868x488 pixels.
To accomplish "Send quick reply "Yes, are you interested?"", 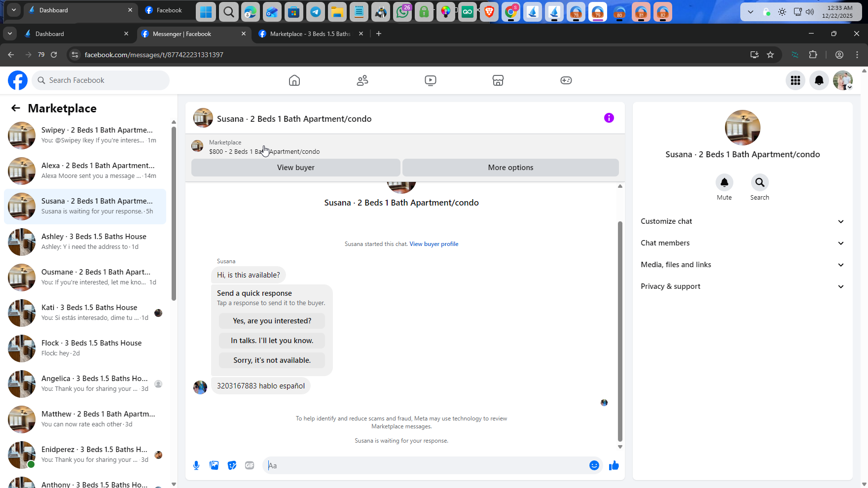I will pyautogui.click(x=272, y=321).
